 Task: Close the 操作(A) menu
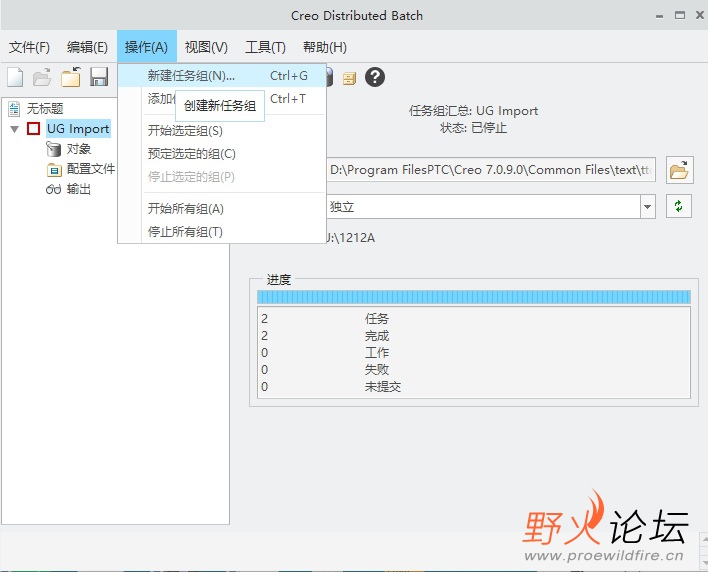[x=147, y=47]
